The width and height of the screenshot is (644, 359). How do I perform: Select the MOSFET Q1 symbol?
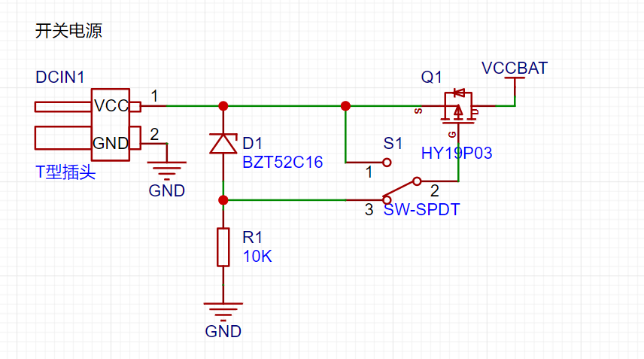458,107
